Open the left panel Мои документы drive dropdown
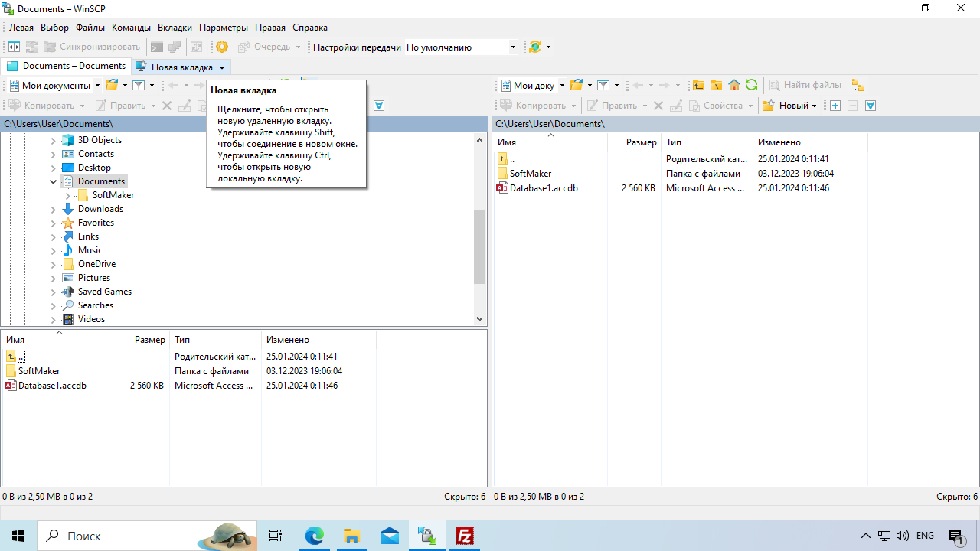This screenshot has height=551, width=980. tap(97, 85)
